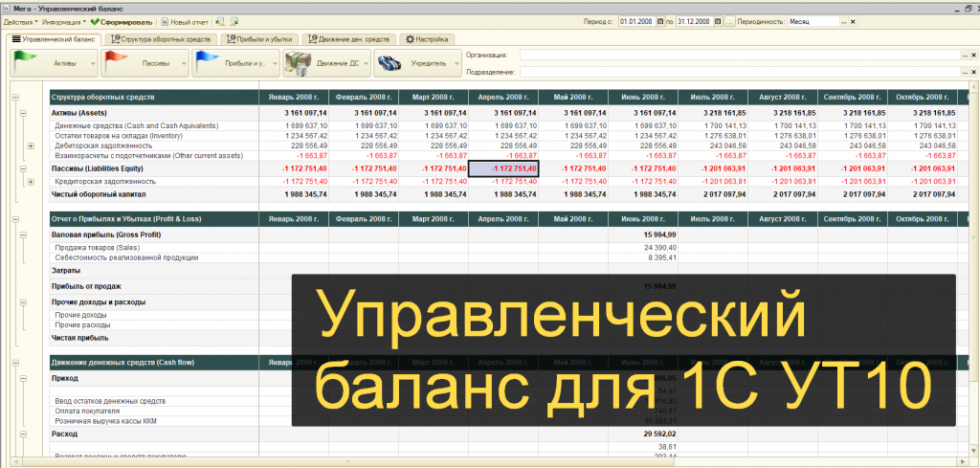Click ellipsis button of Периодичность field
Image resolution: width=980 pixels, height=468 pixels.
(x=844, y=21)
